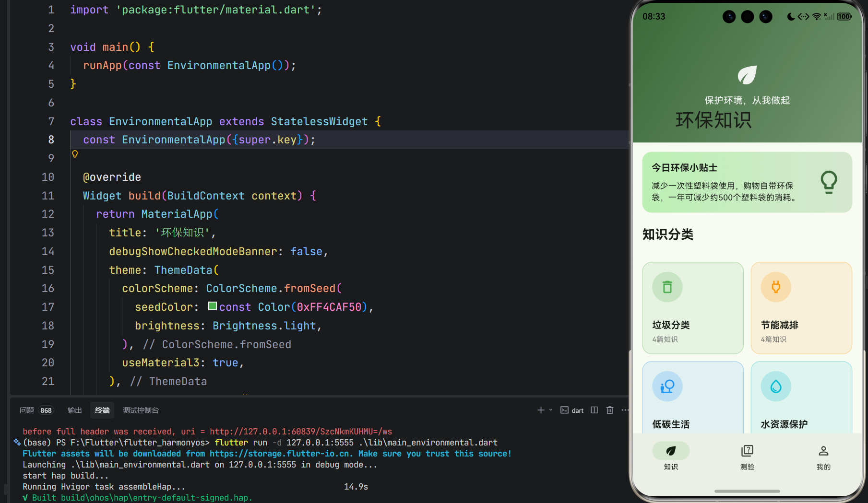Select the 知识 bottom navigation tab
Image resolution: width=868 pixels, height=503 pixels.
tap(671, 456)
